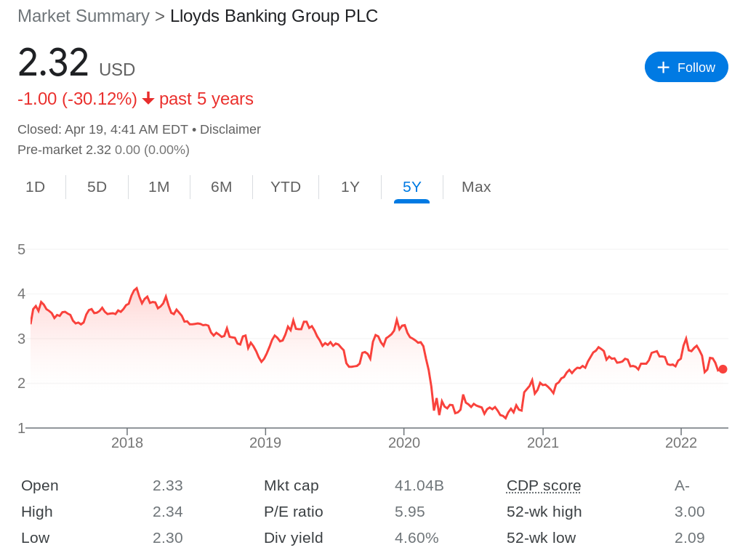Image resolution: width=756 pixels, height=553 pixels.
Task: Select the 1Y time range
Action: 350,187
